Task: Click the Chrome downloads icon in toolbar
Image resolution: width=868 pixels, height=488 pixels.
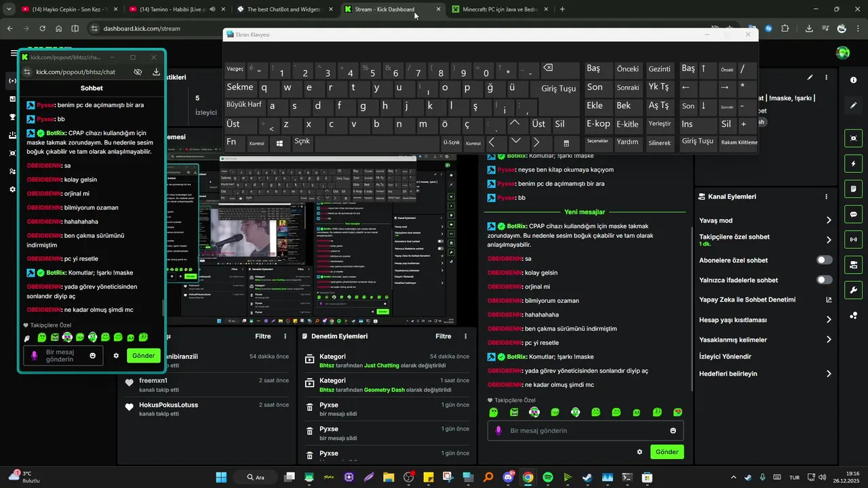Action: tap(809, 28)
